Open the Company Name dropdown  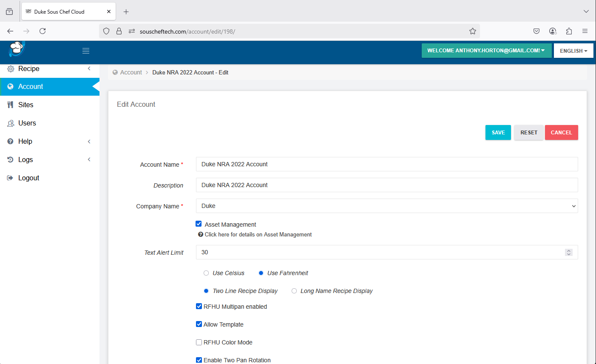[x=387, y=206]
